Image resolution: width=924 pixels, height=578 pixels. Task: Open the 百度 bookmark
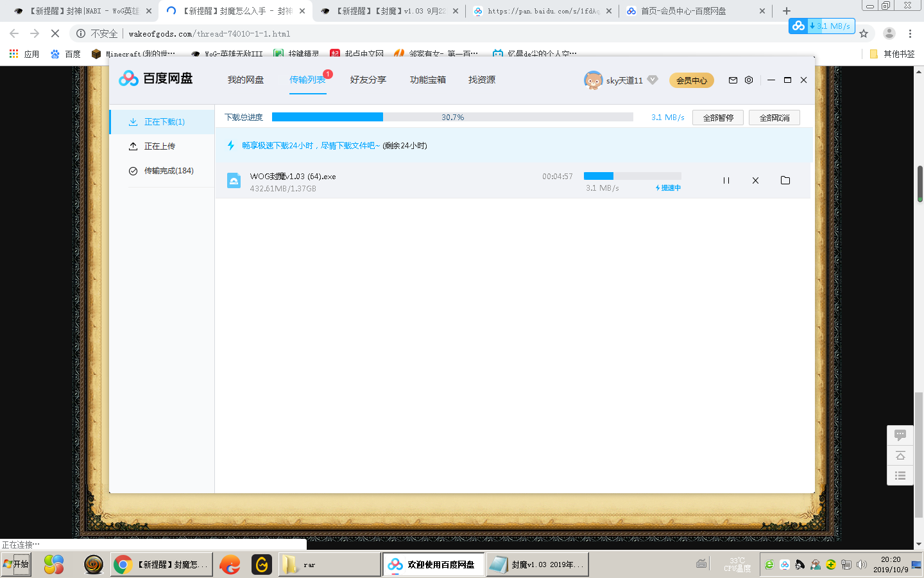point(65,54)
